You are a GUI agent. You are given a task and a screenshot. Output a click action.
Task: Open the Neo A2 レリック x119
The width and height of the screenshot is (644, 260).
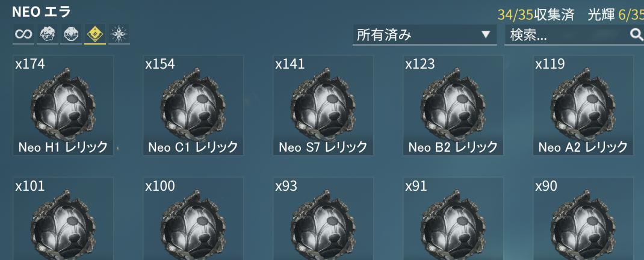(x=583, y=105)
